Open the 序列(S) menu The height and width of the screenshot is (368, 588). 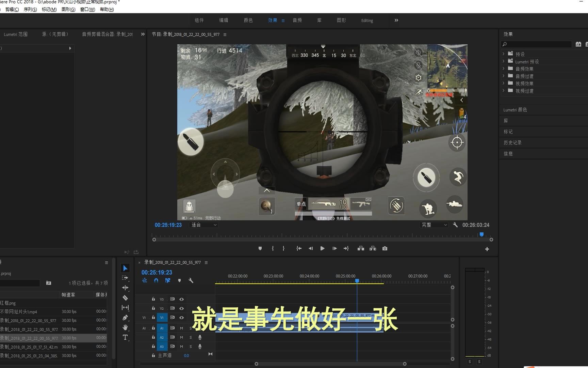[30, 10]
